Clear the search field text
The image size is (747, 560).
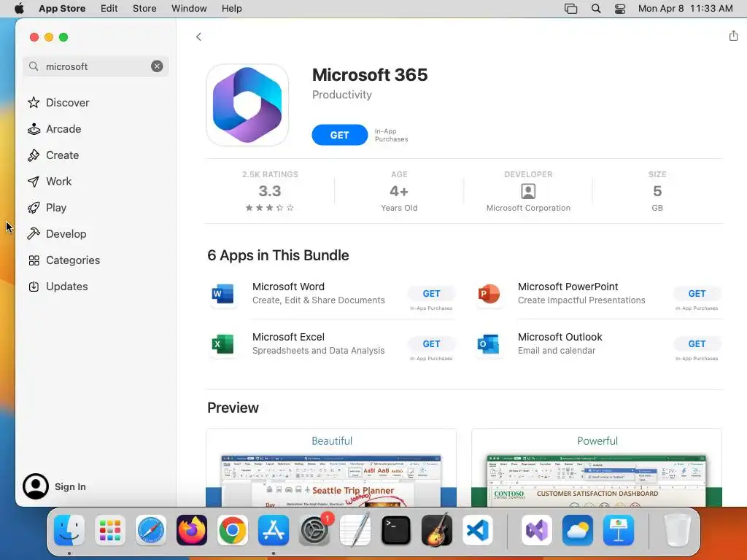[157, 66]
